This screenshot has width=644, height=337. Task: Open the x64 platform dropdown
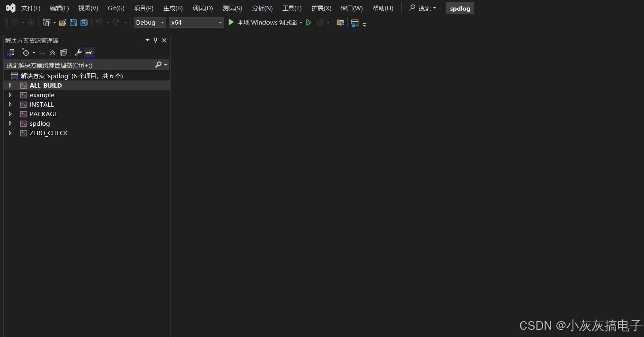pos(197,23)
